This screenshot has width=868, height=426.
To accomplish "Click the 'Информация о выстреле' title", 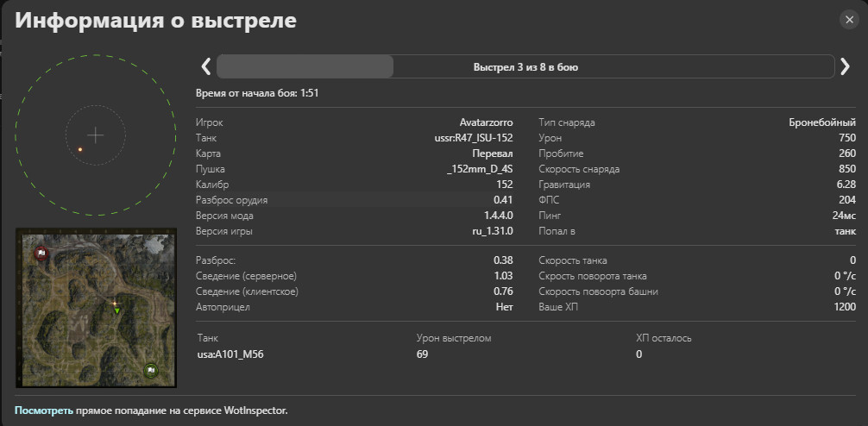I will [x=156, y=22].
